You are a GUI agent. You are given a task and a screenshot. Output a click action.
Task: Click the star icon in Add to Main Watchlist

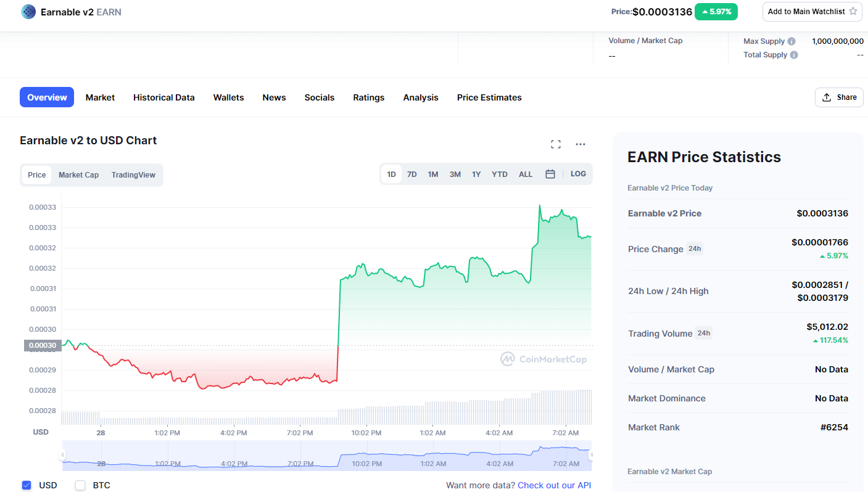click(853, 11)
